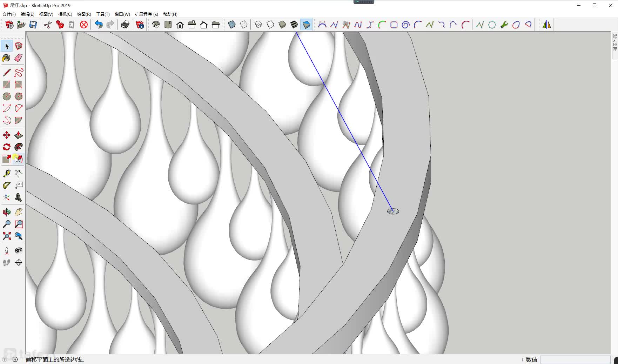Pick the 2-Point Arc tool

click(x=19, y=108)
